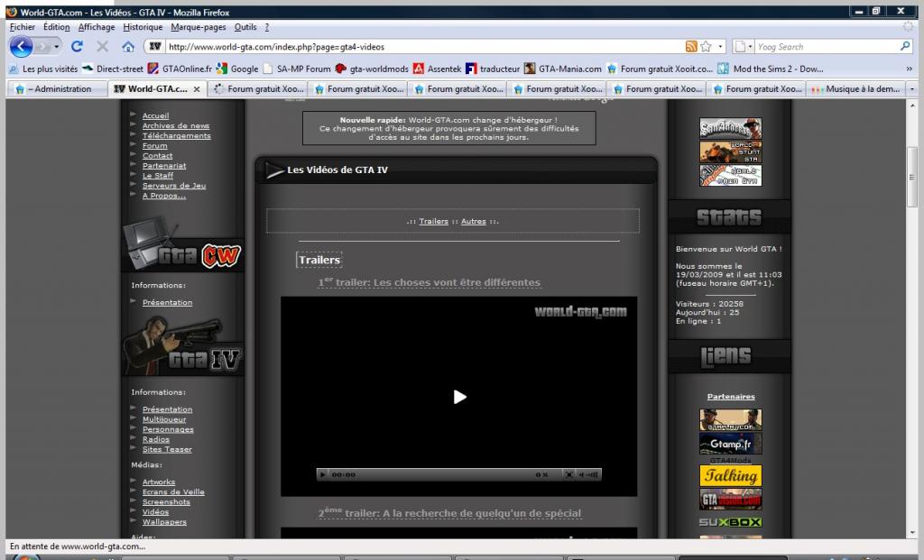Click the RSS feed icon in the address bar
The height and width of the screenshot is (560, 924).
(x=691, y=47)
